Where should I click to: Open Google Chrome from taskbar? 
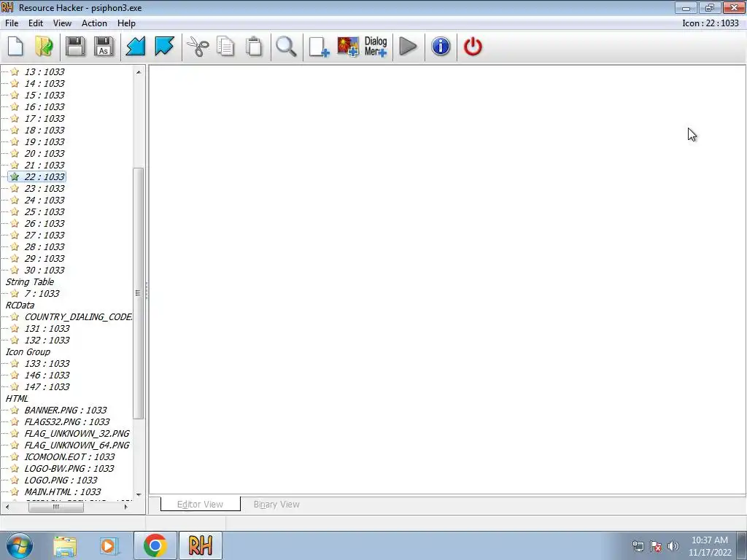[x=155, y=545]
